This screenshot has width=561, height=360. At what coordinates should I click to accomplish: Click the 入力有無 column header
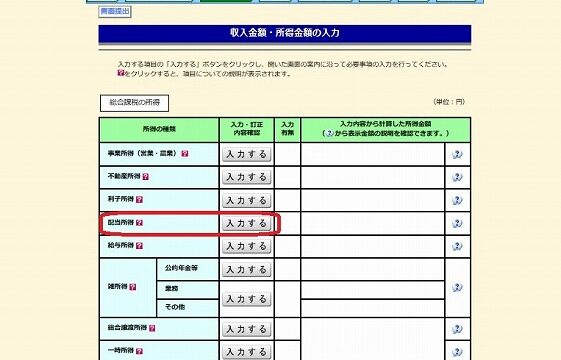(x=287, y=129)
